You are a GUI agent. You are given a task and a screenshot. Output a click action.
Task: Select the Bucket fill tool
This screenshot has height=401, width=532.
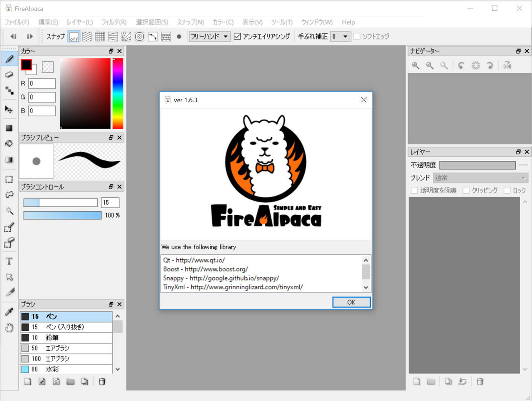pos(9,143)
